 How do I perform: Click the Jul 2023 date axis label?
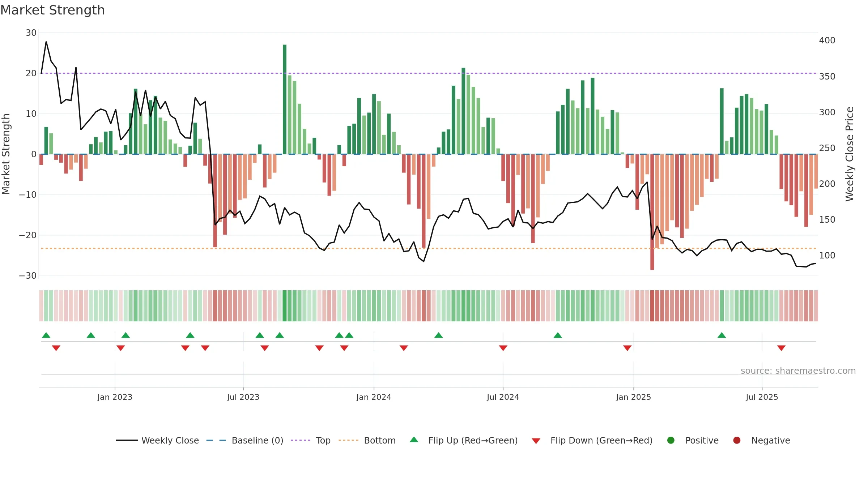click(243, 397)
